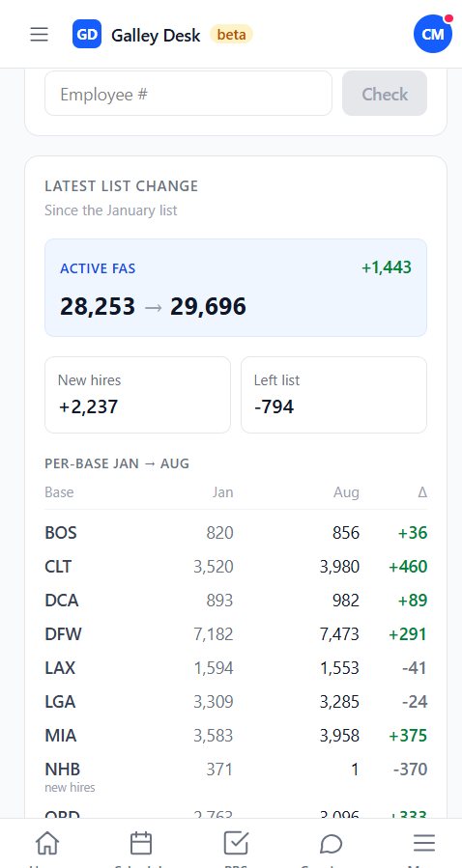This screenshot has width=462, height=868.
Task: Tap the Left list -794 card
Action: click(334, 395)
